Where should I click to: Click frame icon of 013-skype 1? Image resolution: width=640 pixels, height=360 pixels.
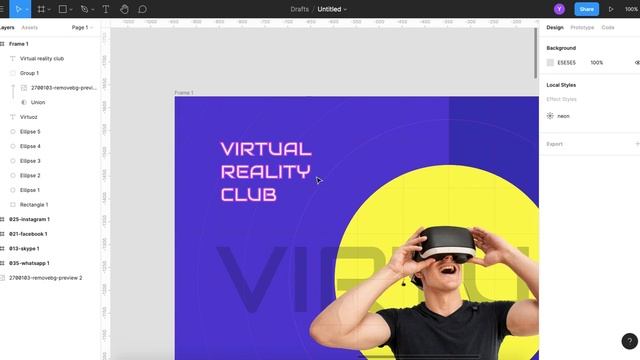tap(2, 249)
